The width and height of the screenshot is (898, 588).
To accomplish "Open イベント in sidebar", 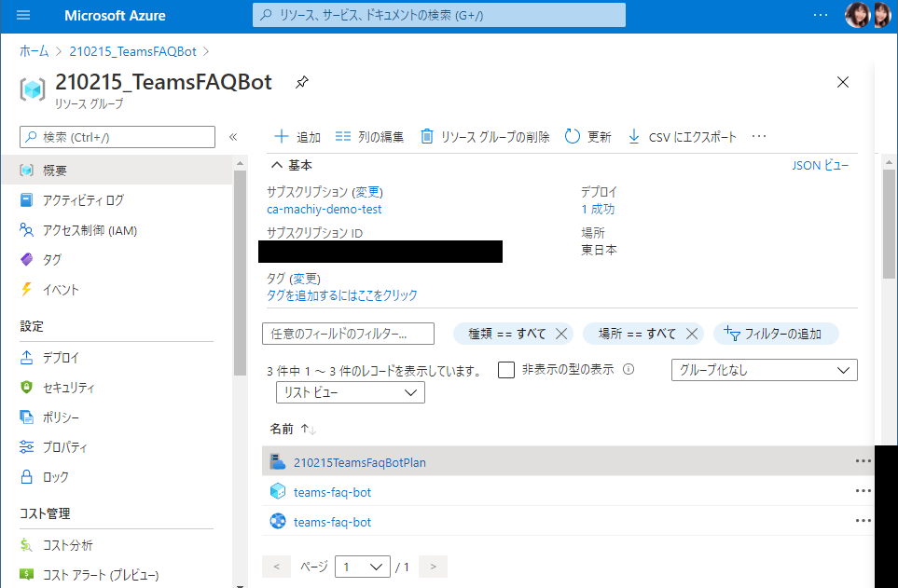I will (117, 289).
